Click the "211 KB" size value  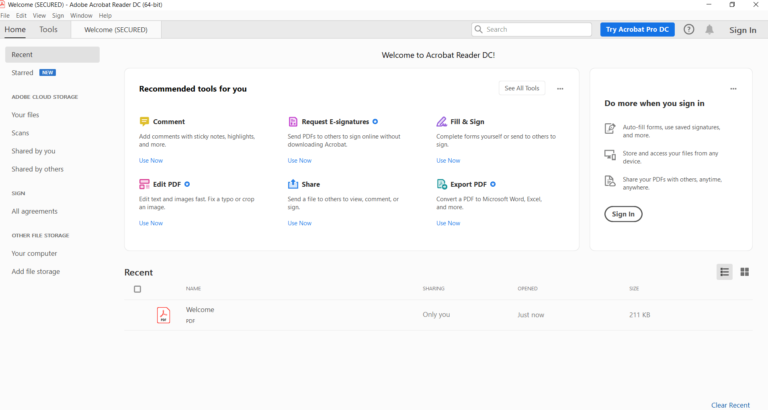[640, 314]
